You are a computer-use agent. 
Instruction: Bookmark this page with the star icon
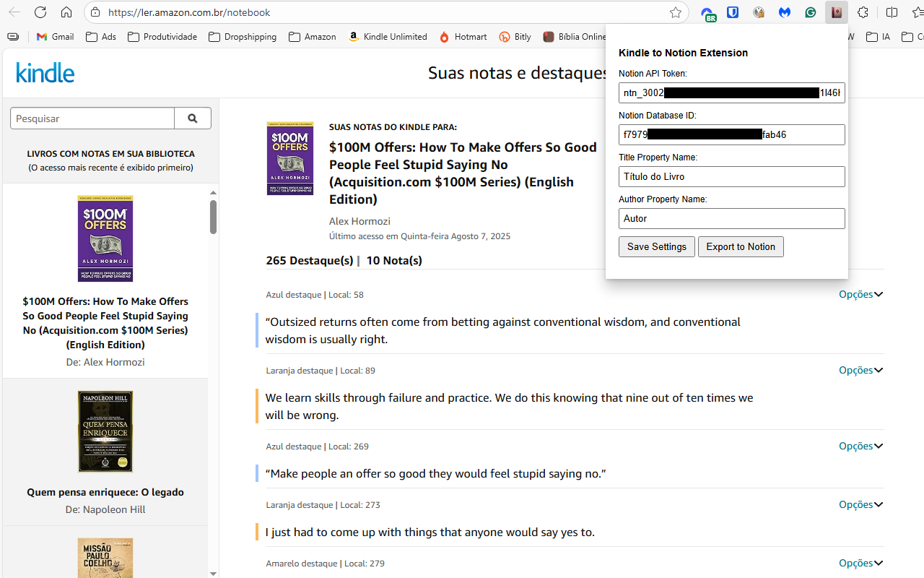coord(676,12)
